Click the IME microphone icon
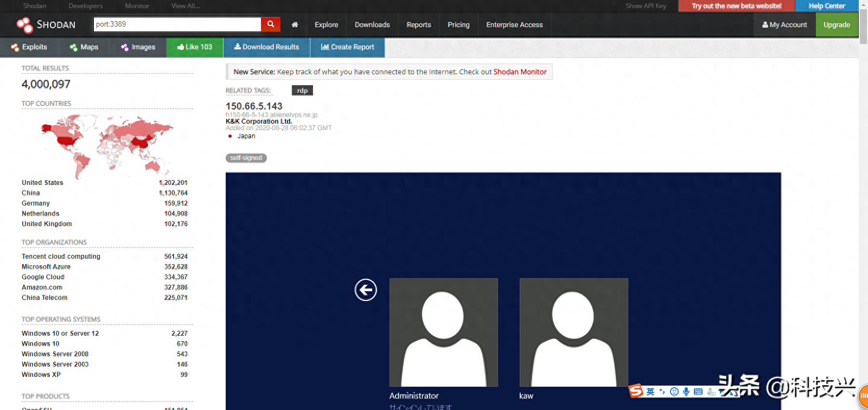 click(x=686, y=392)
